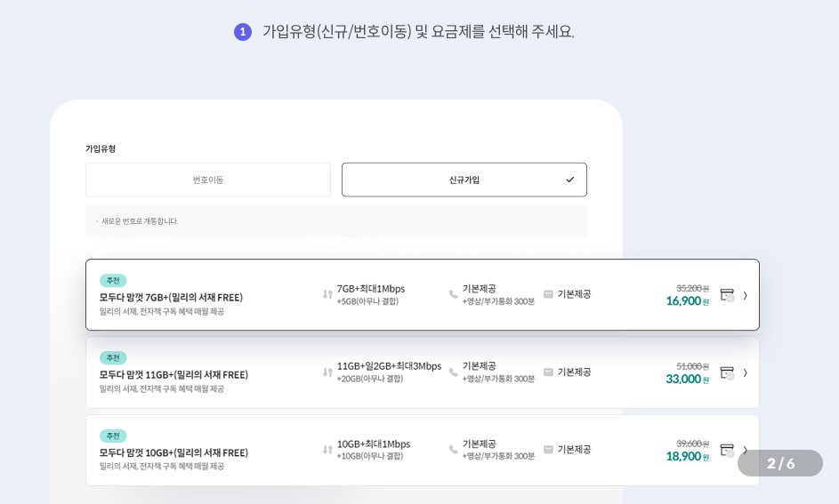839x504 pixels.
Task: Open the 모두다 맘껏 7GB+ plan card
Action: click(x=423, y=294)
